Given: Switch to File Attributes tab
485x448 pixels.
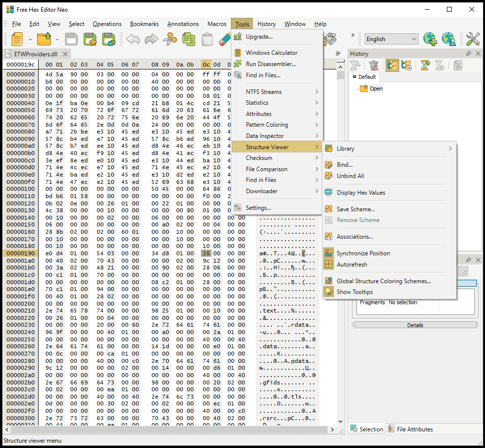Looking at the screenshot, I should pyautogui.click(x=410, y=429).
